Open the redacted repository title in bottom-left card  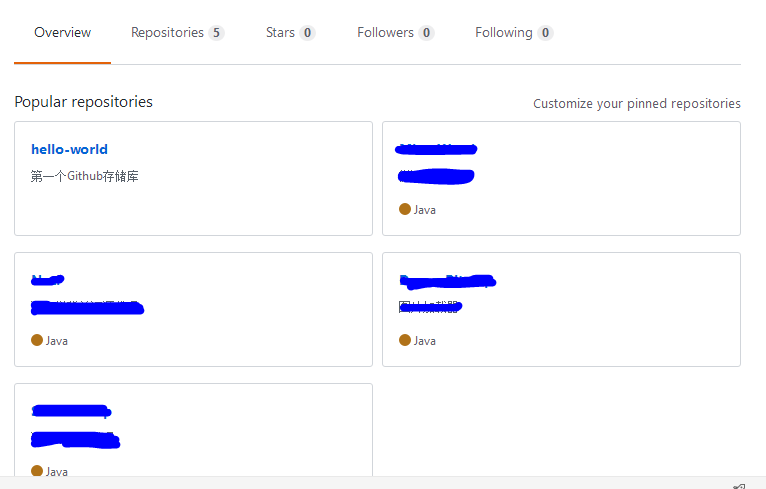click(70, 410)
